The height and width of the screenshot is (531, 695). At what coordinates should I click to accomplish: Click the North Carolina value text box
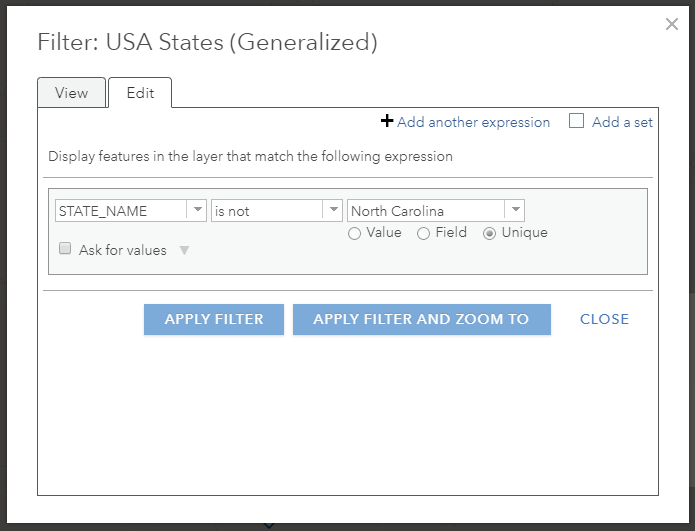click(425, 211)
